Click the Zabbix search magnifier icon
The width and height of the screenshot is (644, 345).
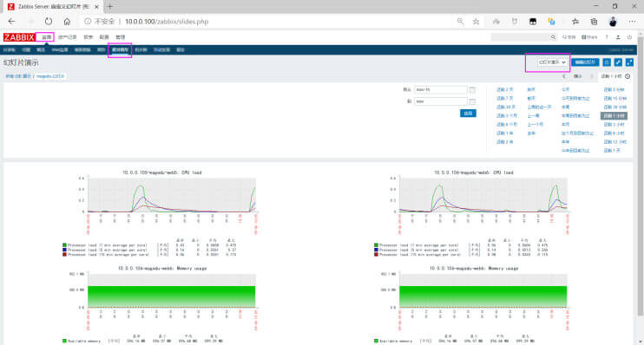tap(553, 37)
